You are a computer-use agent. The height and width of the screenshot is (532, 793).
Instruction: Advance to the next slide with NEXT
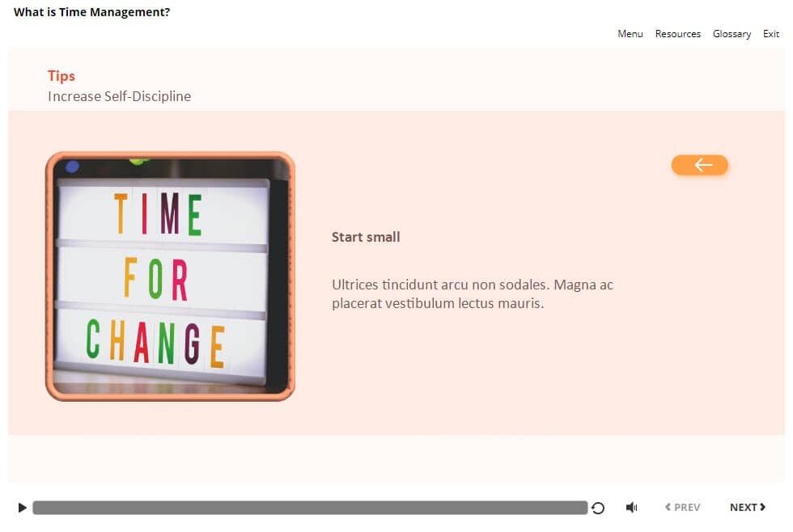tap(747, 508)
